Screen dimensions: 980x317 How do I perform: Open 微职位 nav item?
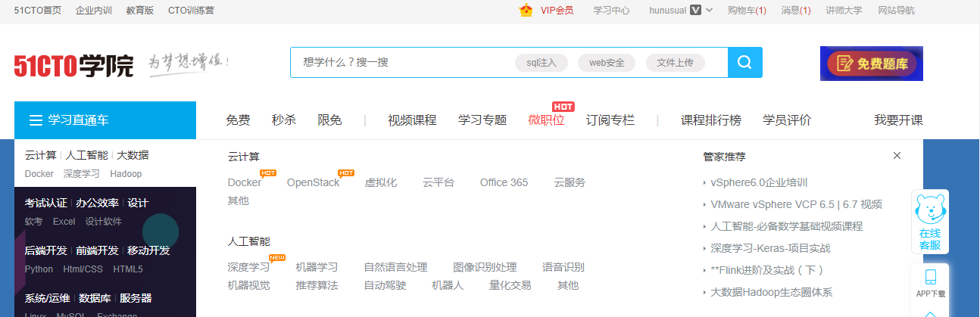click(546, 120)
